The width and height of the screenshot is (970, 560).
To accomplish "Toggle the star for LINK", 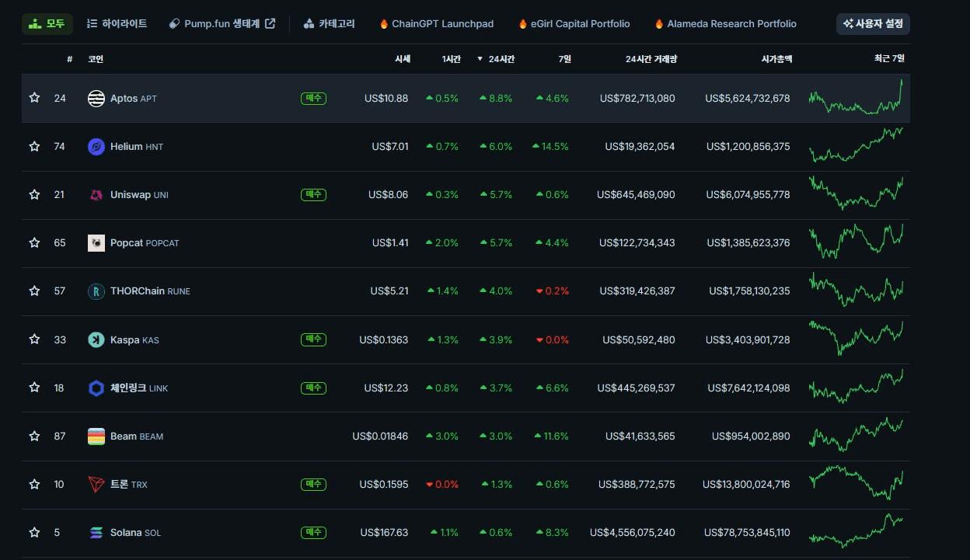I will [34, 388].
